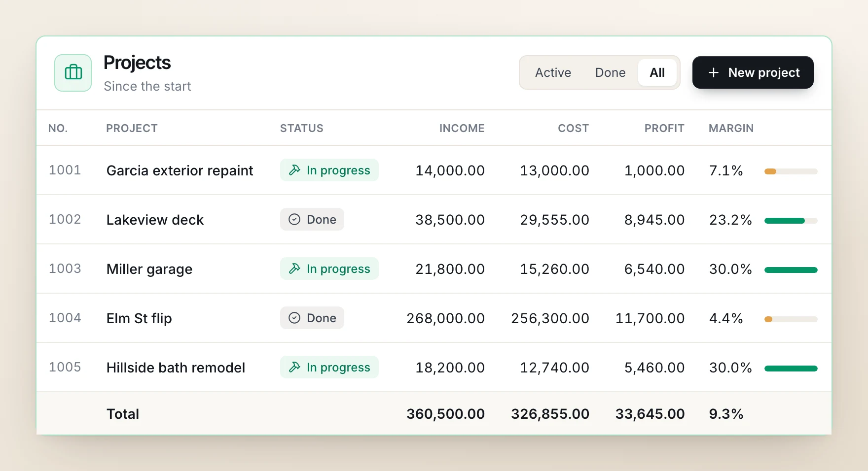Click income value 18,200.00
This screenshot has width=868, height=471.
(450, 368)
